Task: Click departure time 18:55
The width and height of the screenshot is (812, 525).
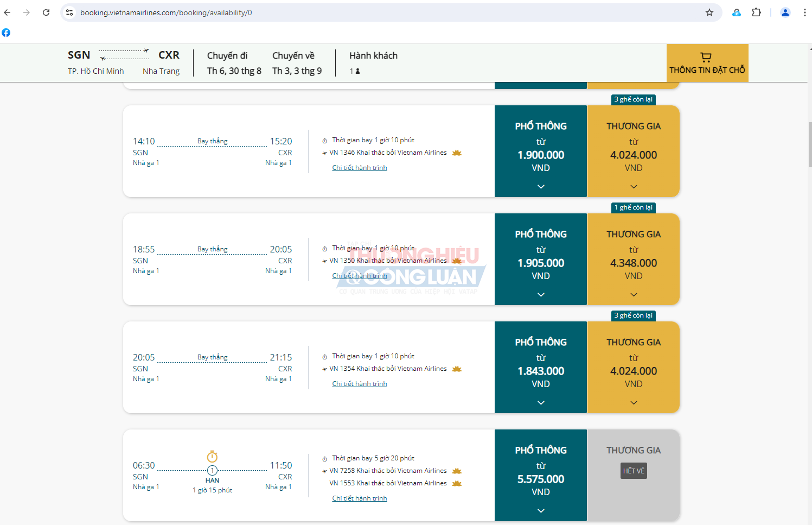Action: pos(144,249)
